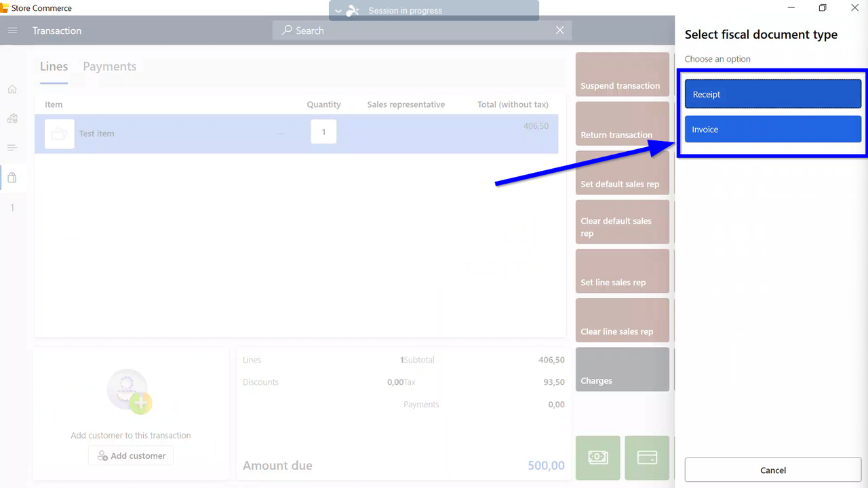Open the list lines icon in sidebar
Viewport: 868px width, 488px height.
tap(12, 148)
